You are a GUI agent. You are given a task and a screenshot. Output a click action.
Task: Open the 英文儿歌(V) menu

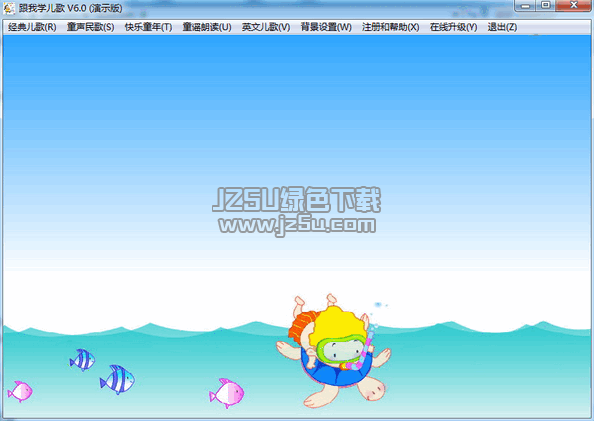(266, 27)
